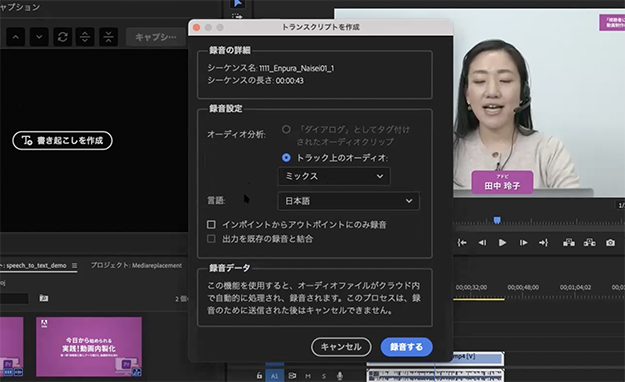Viewport: 625px width, 382px height.
Task: Click the new bin folder icon
Action: pyautogui.click(x=43, y=298)
